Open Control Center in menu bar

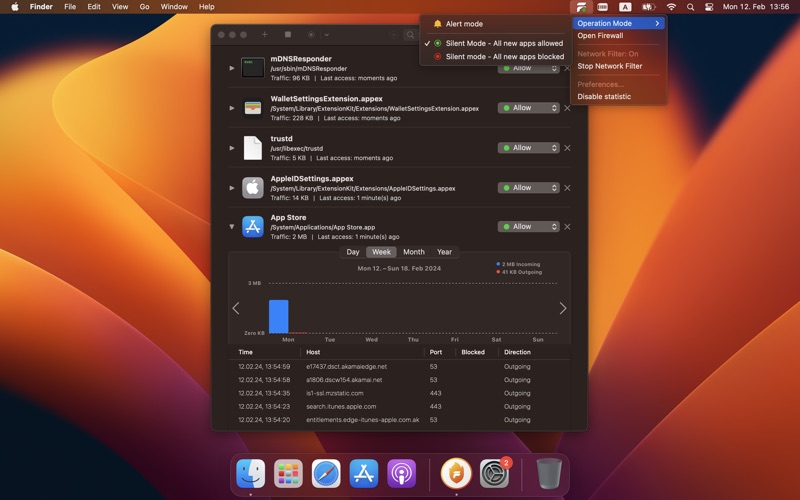click(709, 7)
